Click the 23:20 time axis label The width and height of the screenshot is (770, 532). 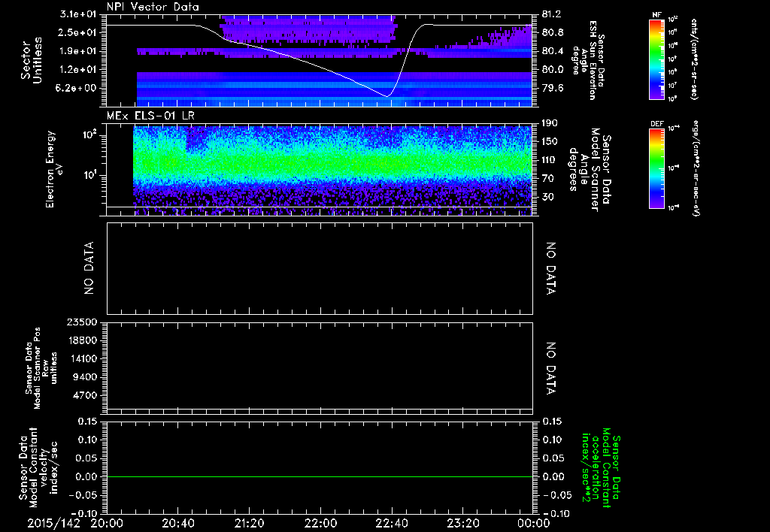click(462, 522)
